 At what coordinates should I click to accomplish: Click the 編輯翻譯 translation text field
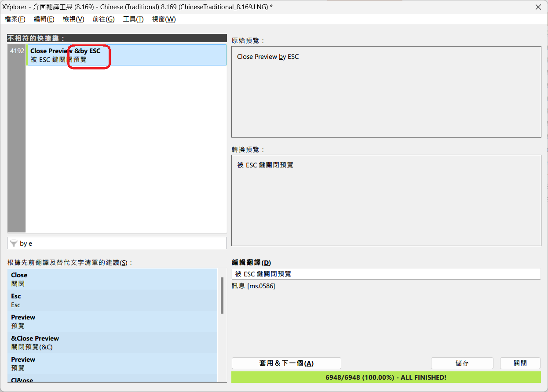[385, 274]
